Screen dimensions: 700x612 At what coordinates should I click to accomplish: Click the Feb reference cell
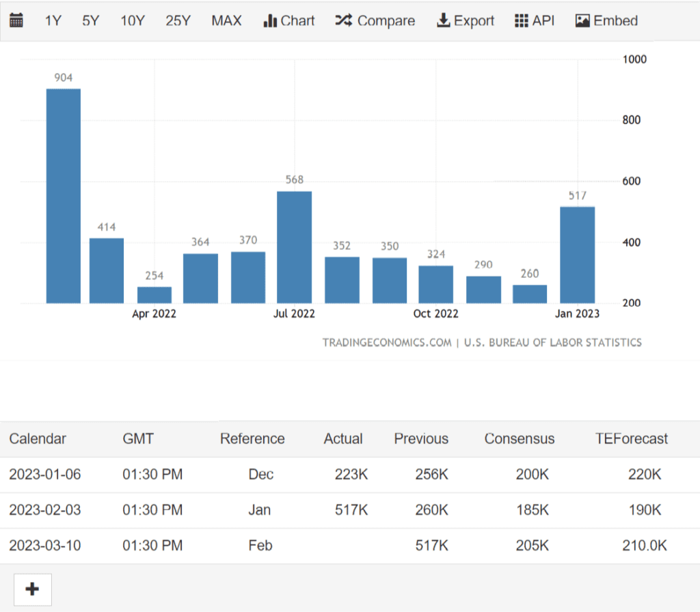[x=260, y=546]
